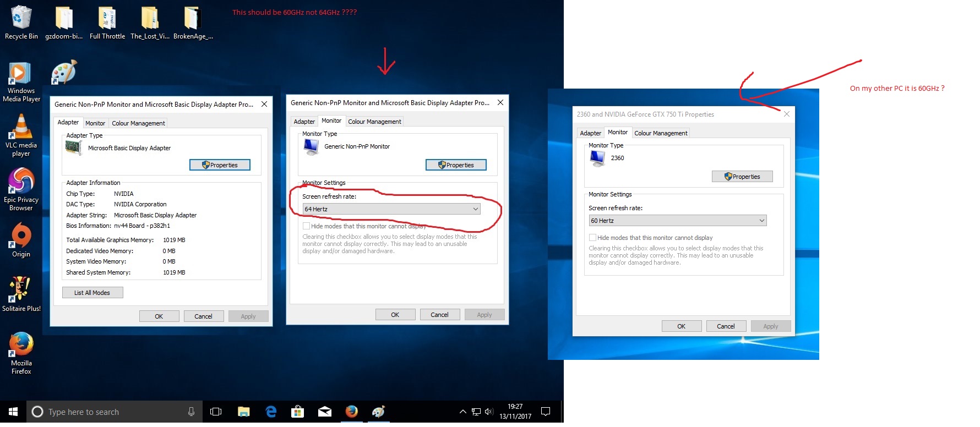The height and width of the screenshot is (427, 980).
Task: Select the gzdoom-bi... folder on desktop
Action: point(64,22)
